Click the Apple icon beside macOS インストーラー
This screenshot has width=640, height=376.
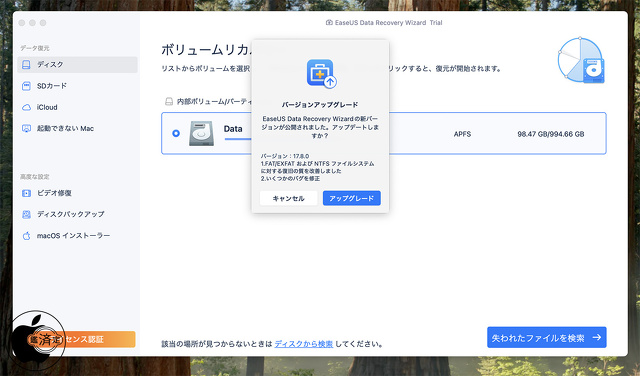[x=27, y=236]
